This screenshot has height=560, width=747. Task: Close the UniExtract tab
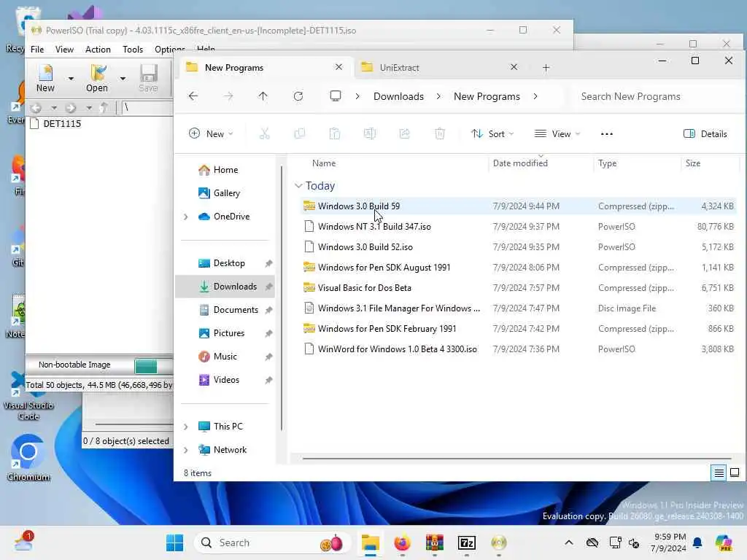click(514, 67)
